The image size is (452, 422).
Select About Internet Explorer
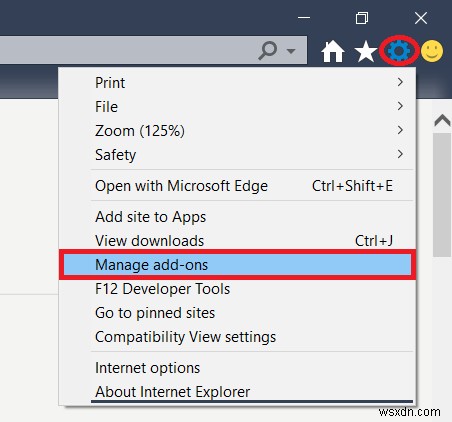pos(237,392)
